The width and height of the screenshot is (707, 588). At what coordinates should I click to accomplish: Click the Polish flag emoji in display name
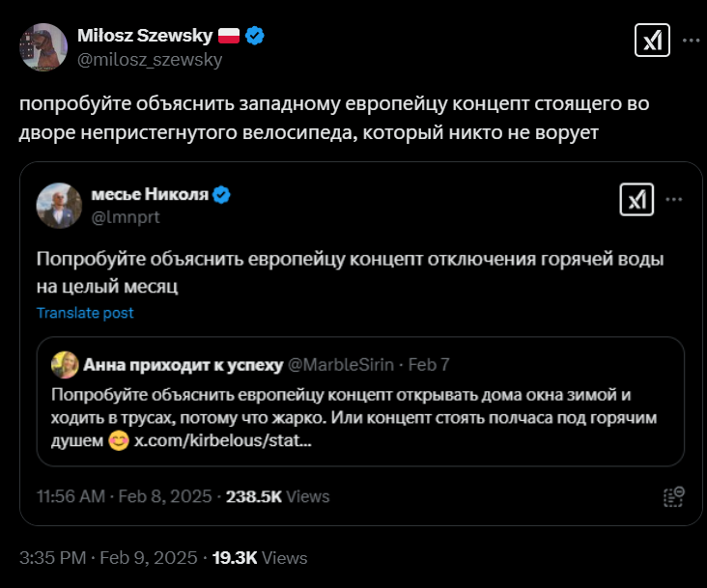coord(229,37)
